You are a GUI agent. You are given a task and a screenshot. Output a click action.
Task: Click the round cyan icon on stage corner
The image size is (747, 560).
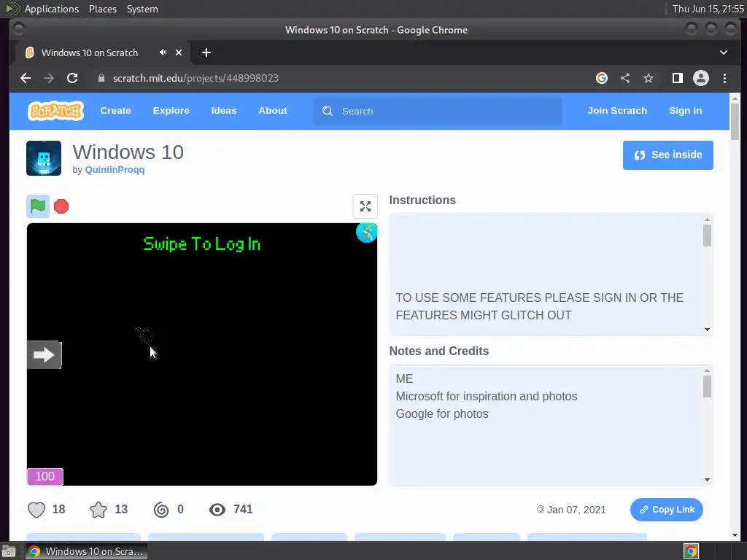click(x=366, y=233)
